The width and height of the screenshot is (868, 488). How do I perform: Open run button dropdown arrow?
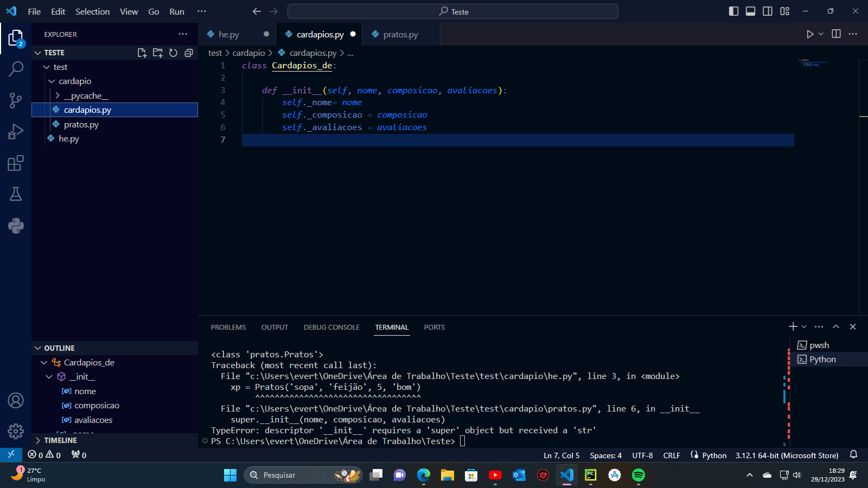(x=821, y=34)
